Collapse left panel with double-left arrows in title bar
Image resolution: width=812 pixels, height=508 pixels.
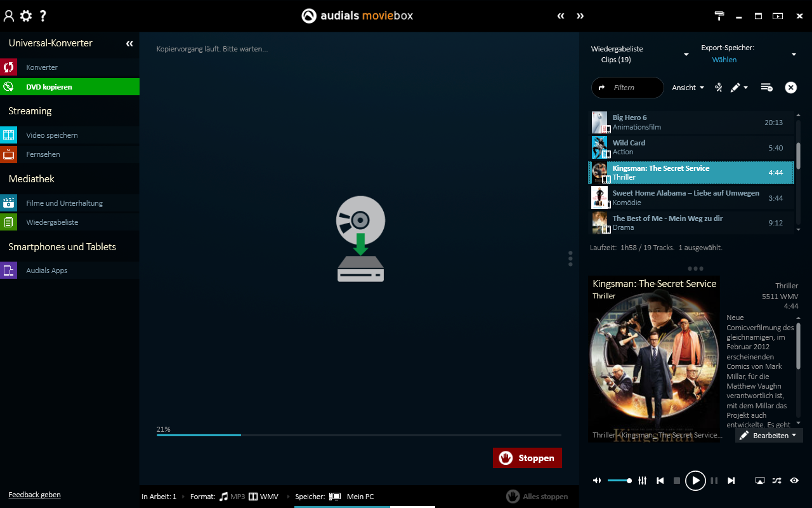click(561, 16)
